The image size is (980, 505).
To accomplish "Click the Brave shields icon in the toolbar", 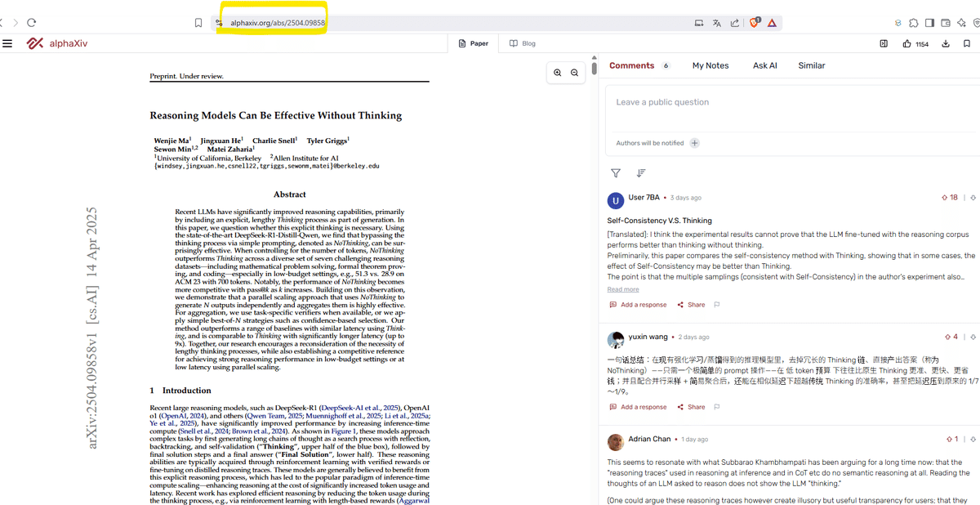I will tap(754, 23).
